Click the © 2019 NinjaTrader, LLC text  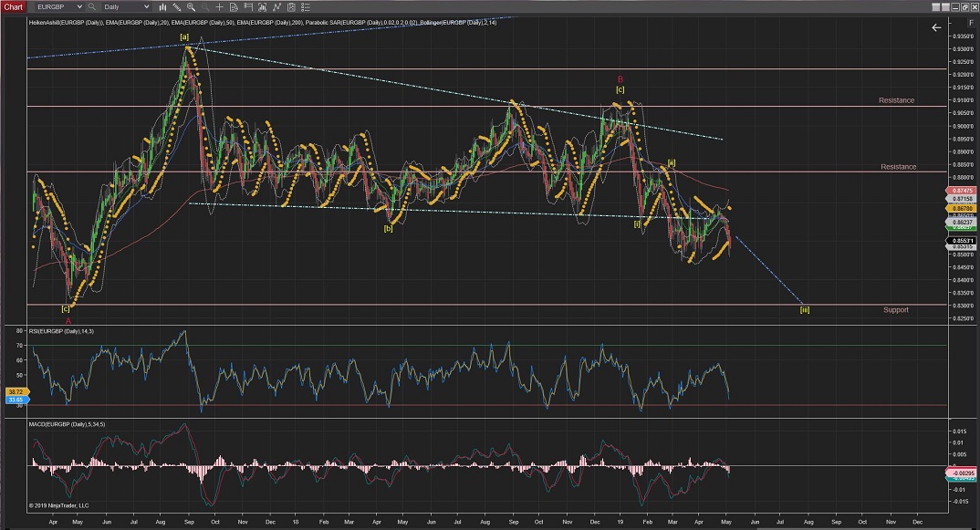pyautogui.click(x=58, y=505)
